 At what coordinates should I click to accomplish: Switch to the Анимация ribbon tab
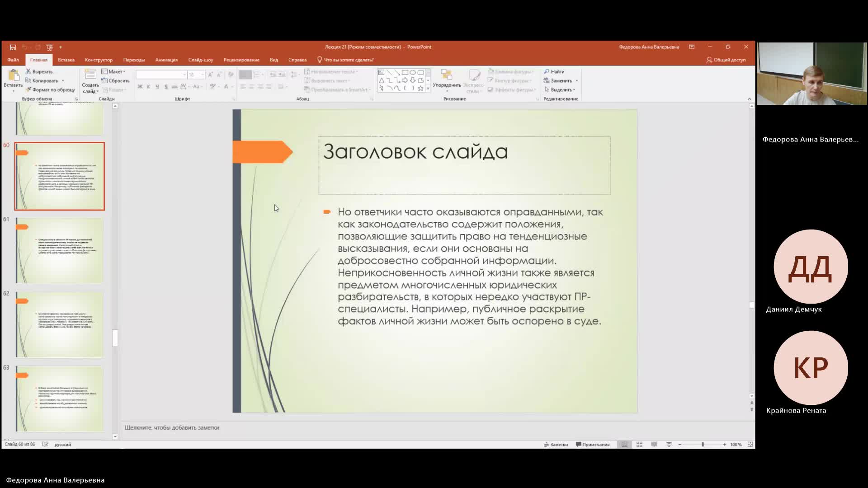[166, 60]
